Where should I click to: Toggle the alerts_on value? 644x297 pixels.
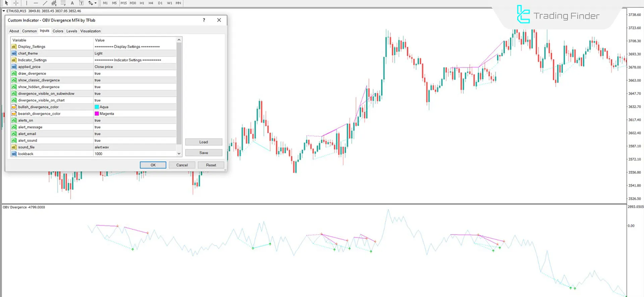134,120
